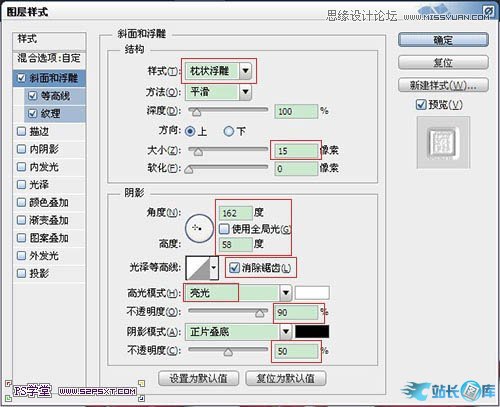Expand the 样式(T) style dropdown arrow

pyautogui.click(x=245, y=71)
